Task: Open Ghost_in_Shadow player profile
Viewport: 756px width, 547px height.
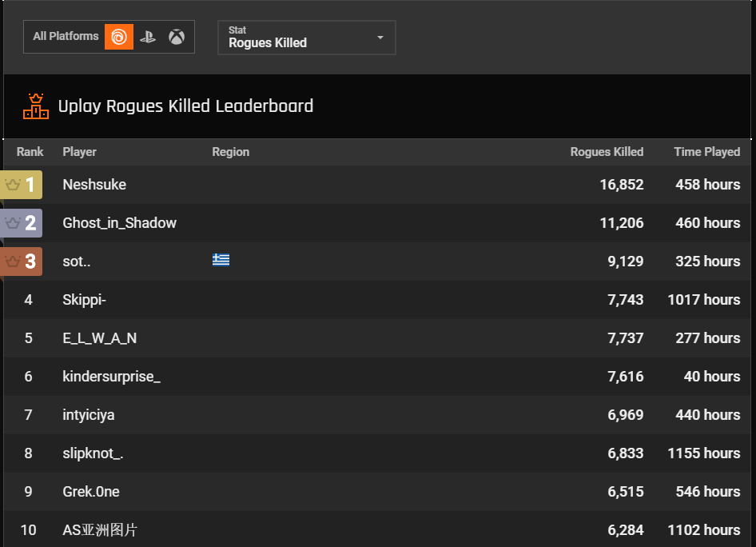Action: pyautogui.click(x=120, y=223)
